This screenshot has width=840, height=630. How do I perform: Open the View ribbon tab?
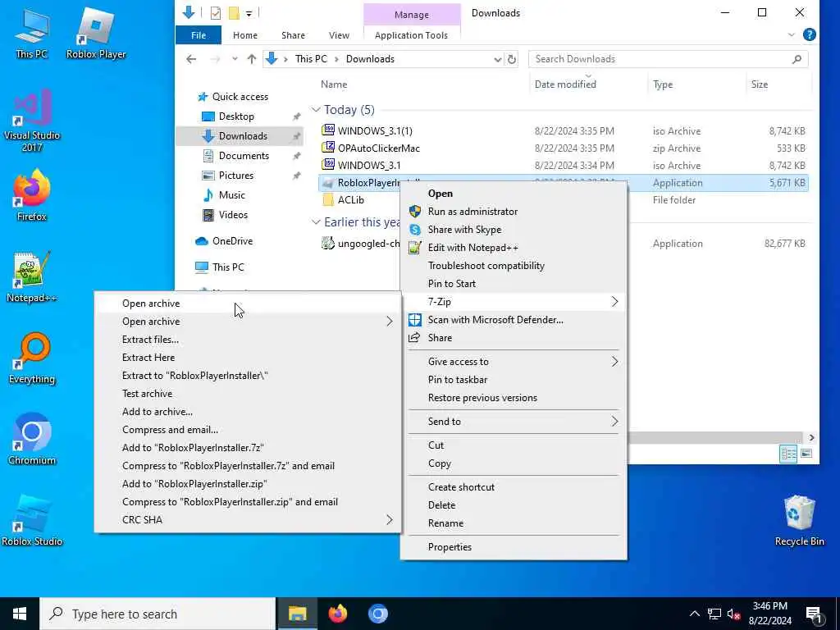click(339, 34)
